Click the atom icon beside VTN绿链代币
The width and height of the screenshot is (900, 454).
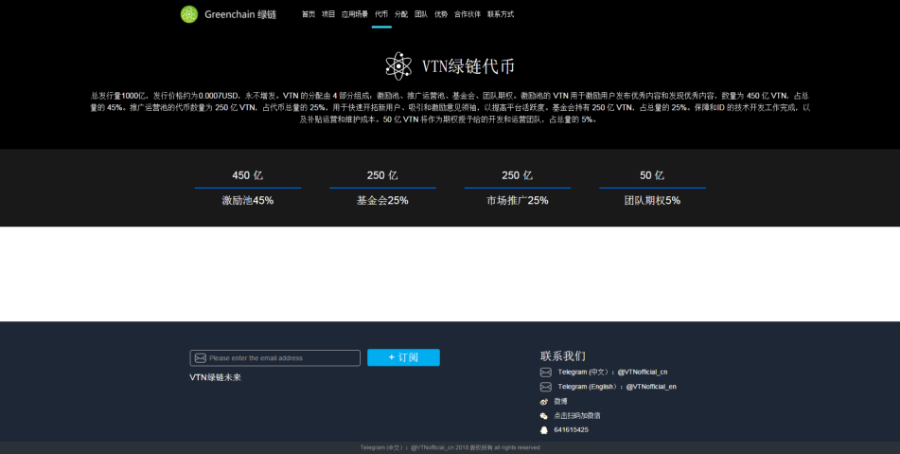pos(398,66)
